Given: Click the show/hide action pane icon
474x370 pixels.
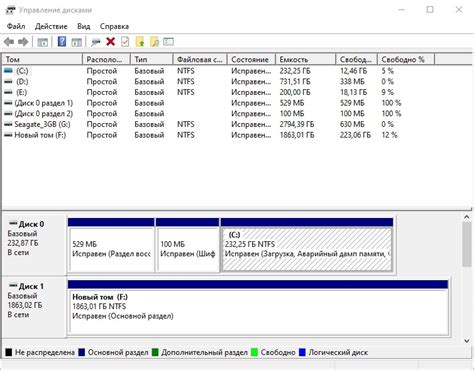Looking at the screenshot, I should 76,42.
